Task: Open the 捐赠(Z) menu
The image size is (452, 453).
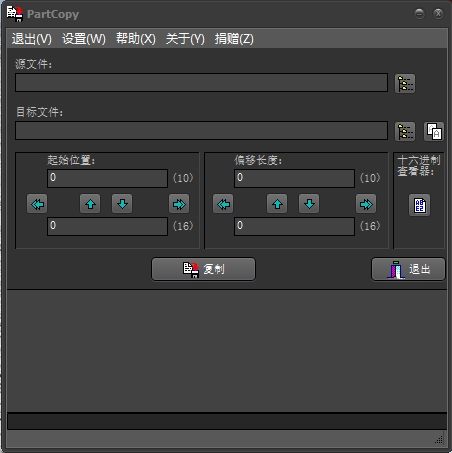Action: 234,39
